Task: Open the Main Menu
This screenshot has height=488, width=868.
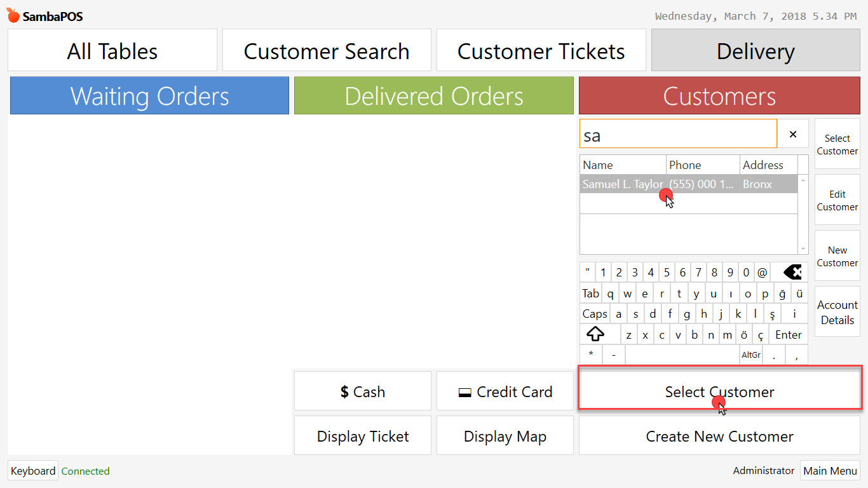Action: 830,471
